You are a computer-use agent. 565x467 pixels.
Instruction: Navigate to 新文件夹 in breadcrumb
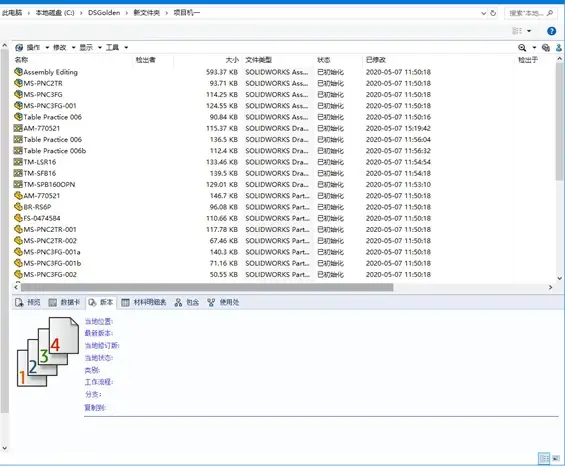point(146,13)
